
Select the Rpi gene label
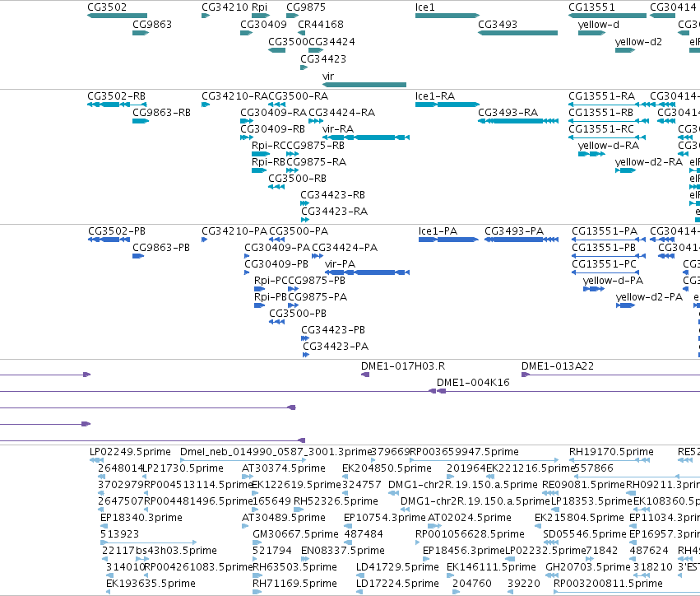pos(259,7)
